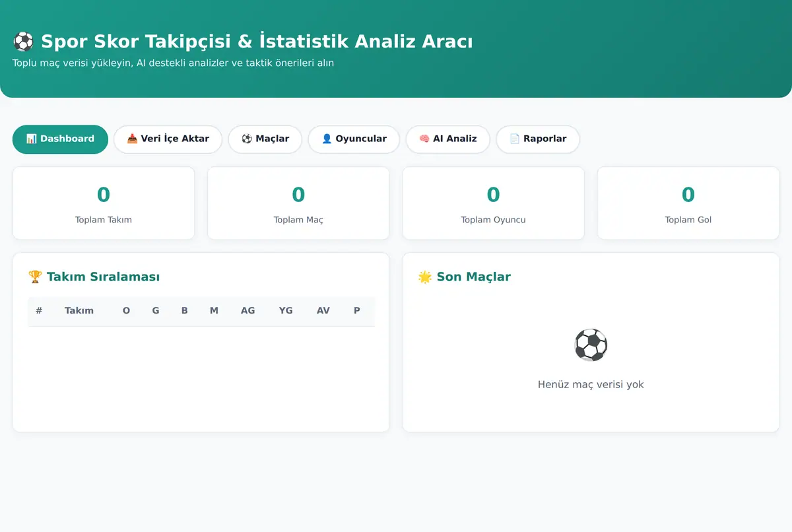Screen dimensions: 792x532
Task: Click the YG column header
Action: (286, 310)
